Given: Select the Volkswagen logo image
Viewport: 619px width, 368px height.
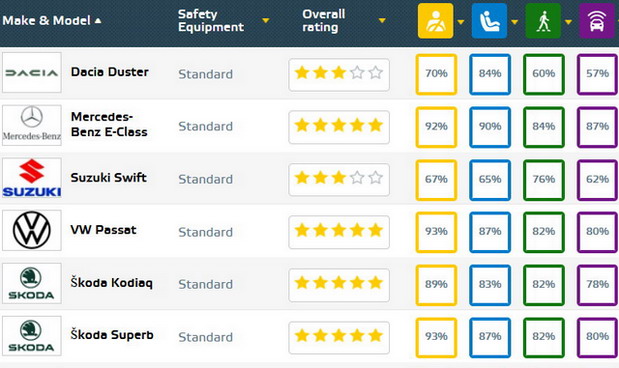Looking at the screenshot, I should 32,231.
